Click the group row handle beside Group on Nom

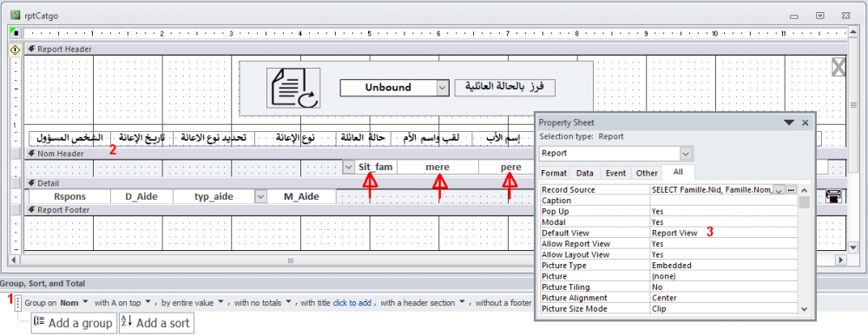pos(18,303)
